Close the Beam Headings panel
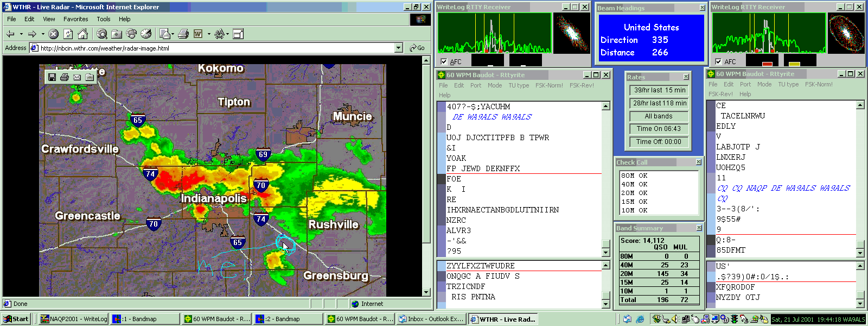The image size is (868, 326). coord(703,8)
